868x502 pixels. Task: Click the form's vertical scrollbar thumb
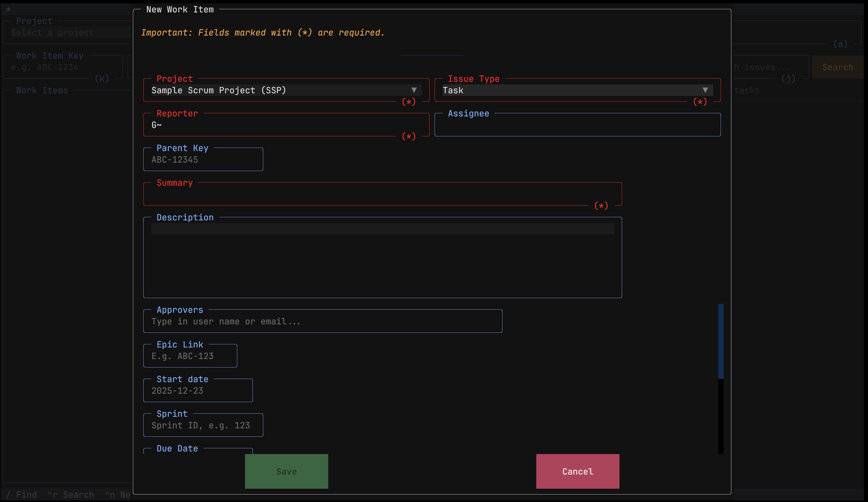point(721,341)
